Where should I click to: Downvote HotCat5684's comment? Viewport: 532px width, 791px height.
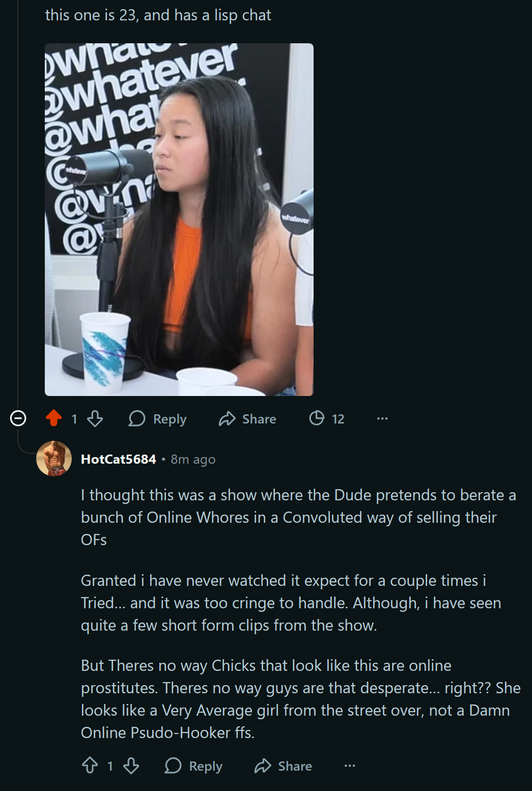pyautogui.click(x=131, y=766)
